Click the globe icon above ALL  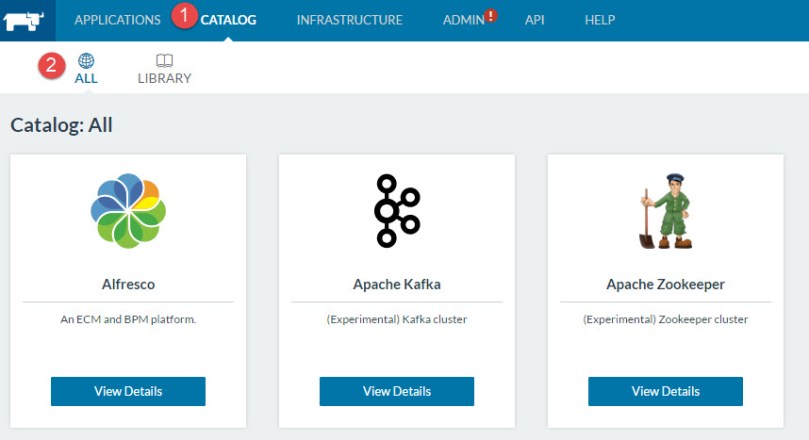pyautogui.click(x=86, y=61)
